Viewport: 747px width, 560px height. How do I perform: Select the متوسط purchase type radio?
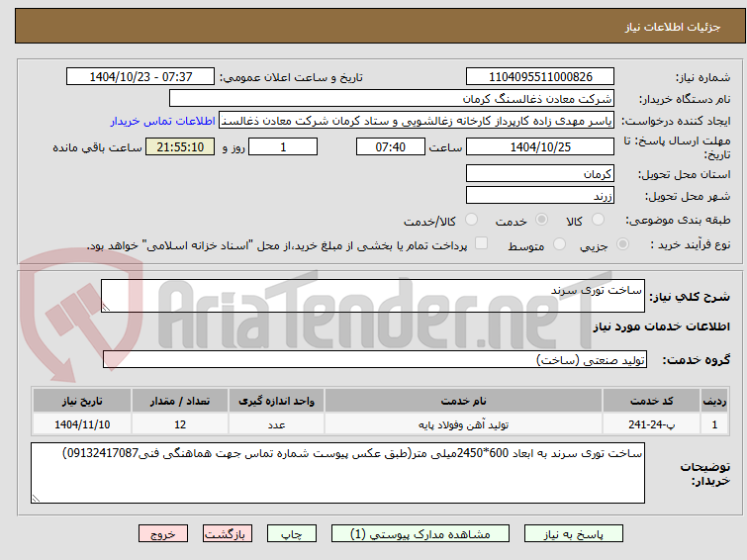tap(559, 244)
